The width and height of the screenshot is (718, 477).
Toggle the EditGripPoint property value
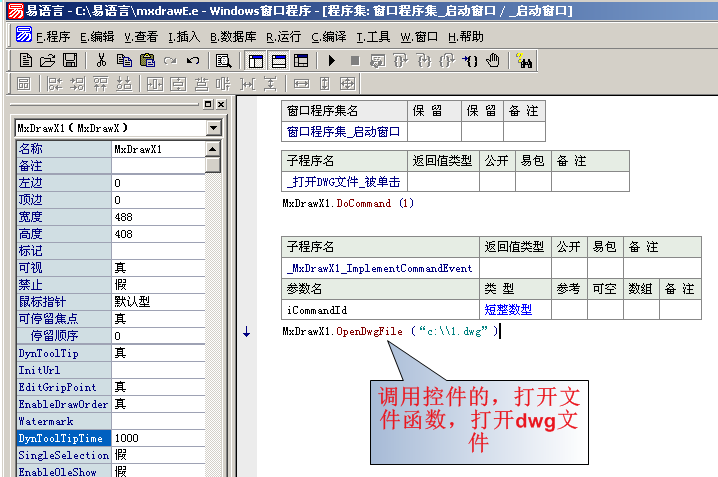[x=158, y=387]
